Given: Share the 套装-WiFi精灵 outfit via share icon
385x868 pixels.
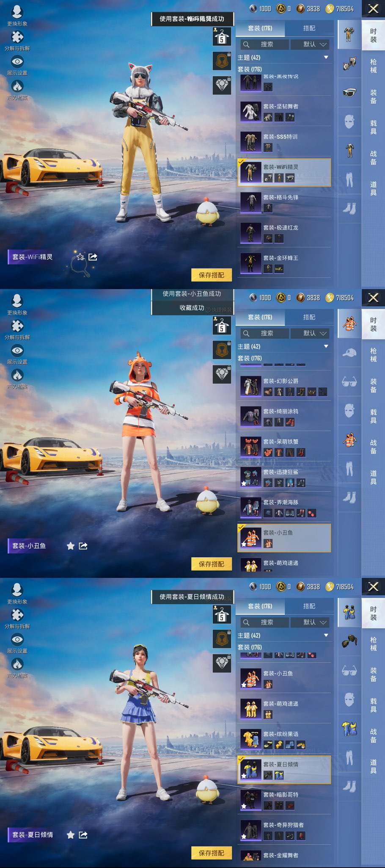Looking at the screenshot, I should tap(93, 257).
